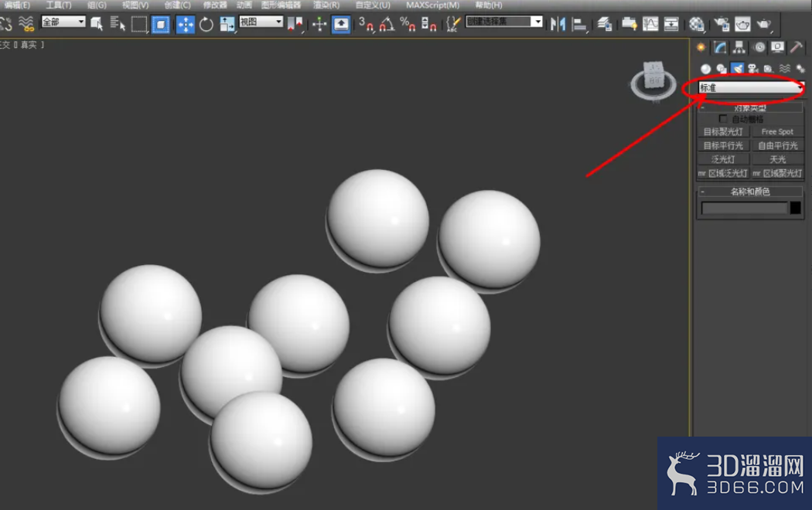Viewport: 812px width, 510px height.
Task: Open the Curve Editor
Action: pos(650,24)
